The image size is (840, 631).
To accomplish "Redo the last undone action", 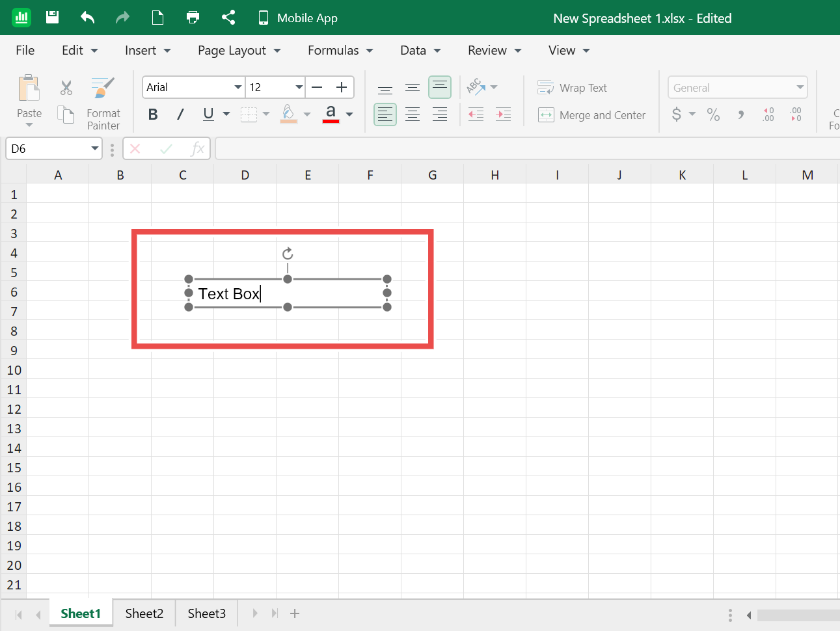I will click(x=122, y=18).
